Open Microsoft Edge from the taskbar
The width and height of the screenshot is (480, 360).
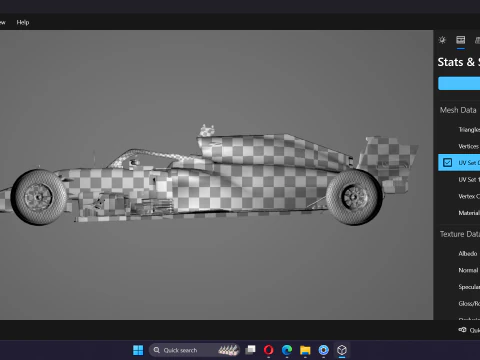tap(287, 350)
